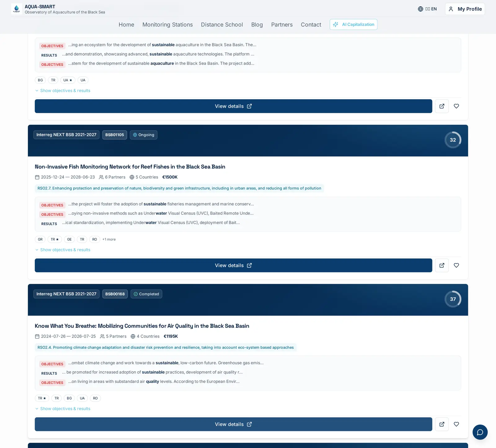
Task: Open Monitoring Stations page
Action: pos(167,25)
